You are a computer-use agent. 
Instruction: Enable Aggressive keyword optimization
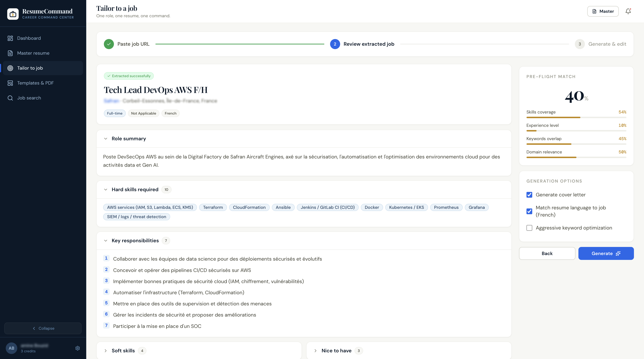click(529, 228)
